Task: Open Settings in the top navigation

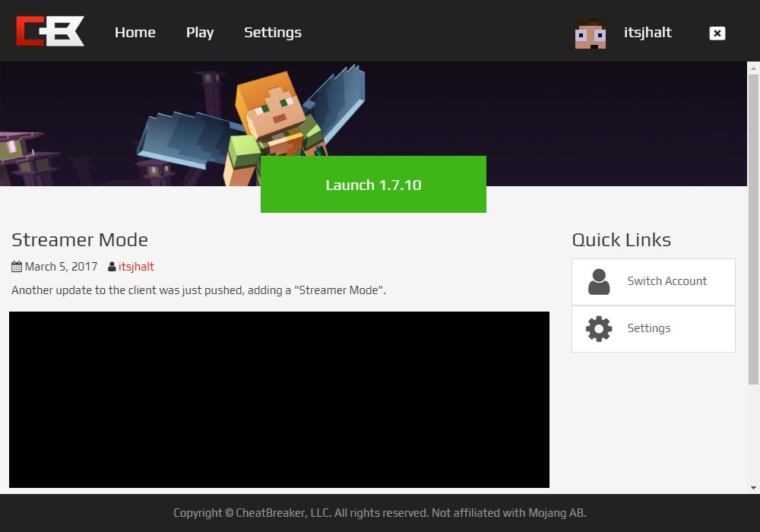Action: 273,33
